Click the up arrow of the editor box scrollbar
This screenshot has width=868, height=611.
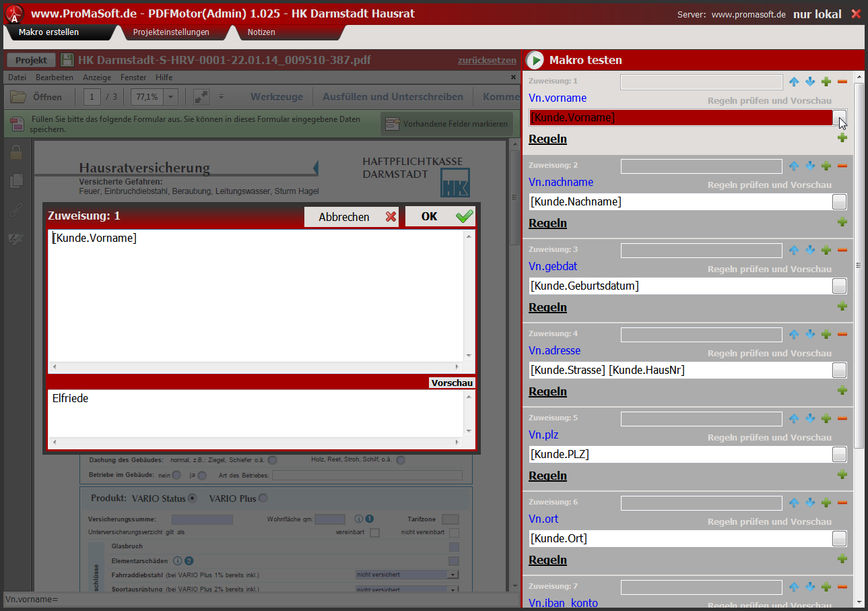(469, 237)
